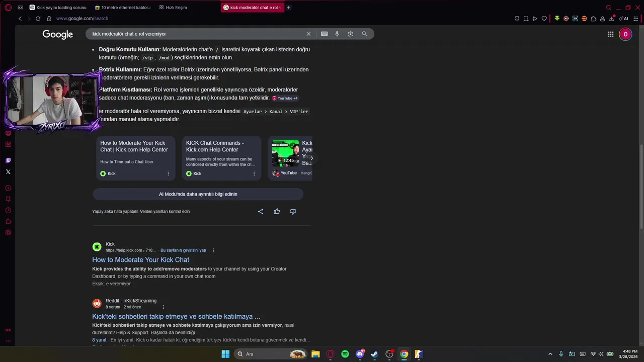The height and width of the screenshot is (362, 644).
Task: Expand 'YouTube +4' sources chip
Action: coord(285,98)
